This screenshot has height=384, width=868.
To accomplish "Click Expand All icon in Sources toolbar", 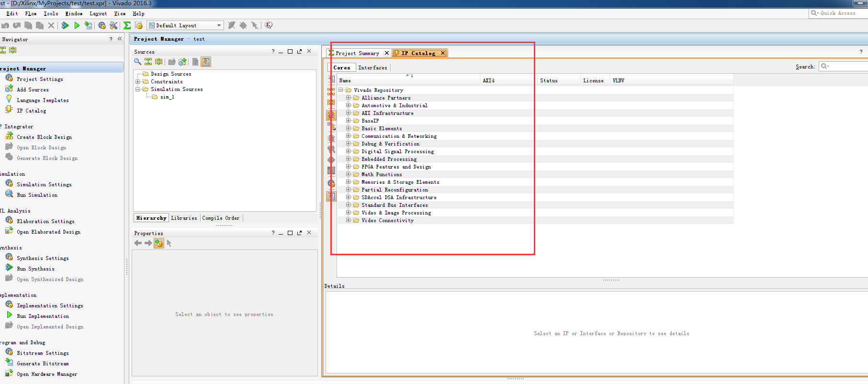I will point(158,61).
